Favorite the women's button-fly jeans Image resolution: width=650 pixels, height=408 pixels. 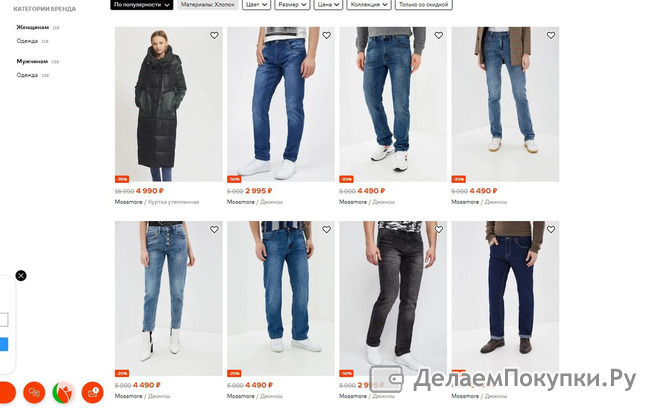pyautogui.click(x=214, y=229)
